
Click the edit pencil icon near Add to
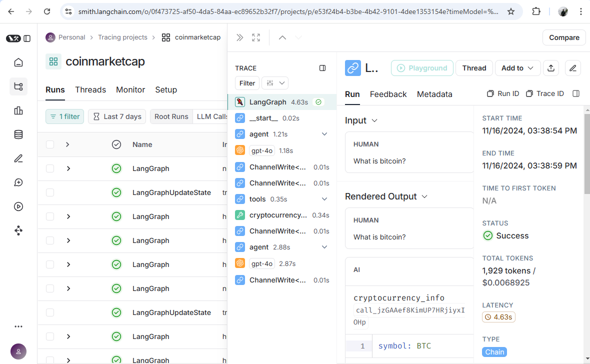click(x=572, y=68)
